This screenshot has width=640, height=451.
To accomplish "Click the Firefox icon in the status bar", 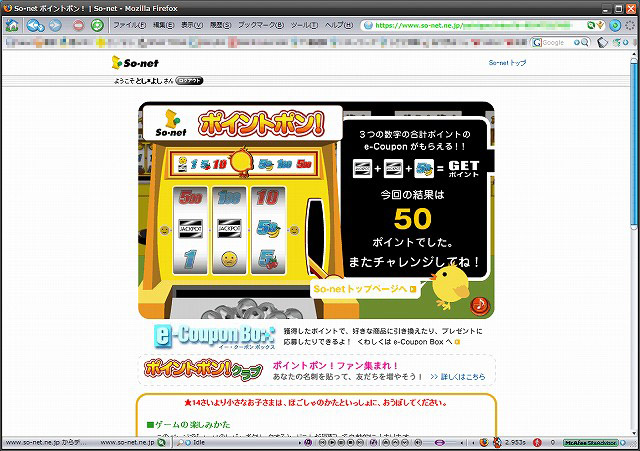I will pyautogui.click(x=484, y=443).
